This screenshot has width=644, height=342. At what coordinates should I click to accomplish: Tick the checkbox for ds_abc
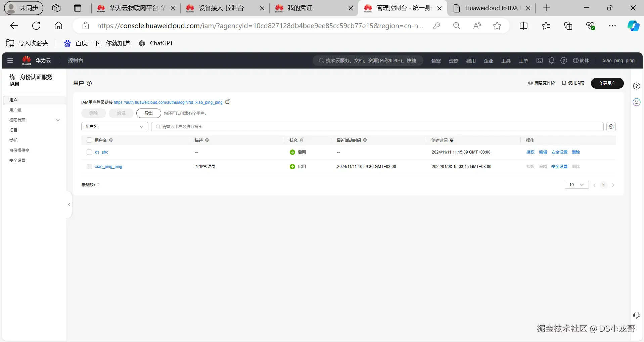coord(89,152)
